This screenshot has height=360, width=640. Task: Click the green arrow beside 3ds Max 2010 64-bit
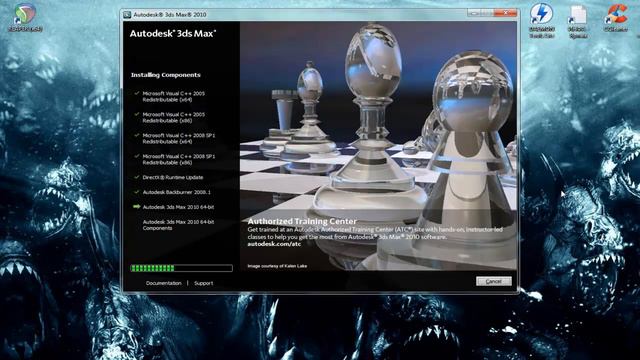tap(136, 207)
